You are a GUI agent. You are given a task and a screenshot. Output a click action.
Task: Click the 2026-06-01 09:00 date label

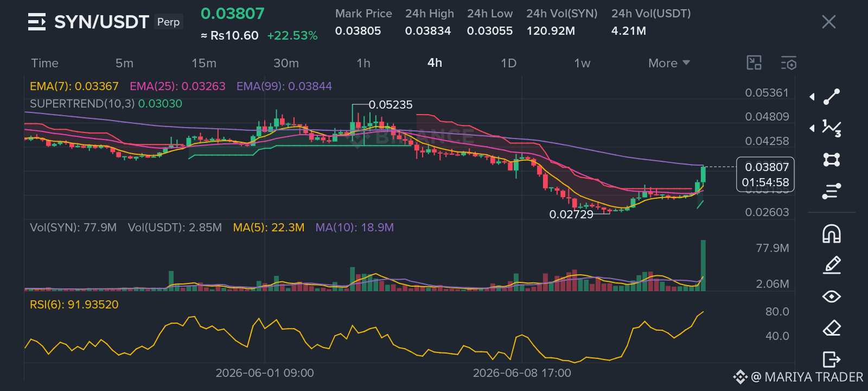coord(265,373)
